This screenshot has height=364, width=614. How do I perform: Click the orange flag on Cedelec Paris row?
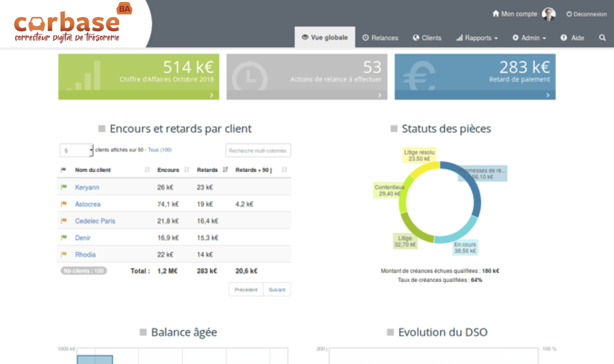coord(63,221)
